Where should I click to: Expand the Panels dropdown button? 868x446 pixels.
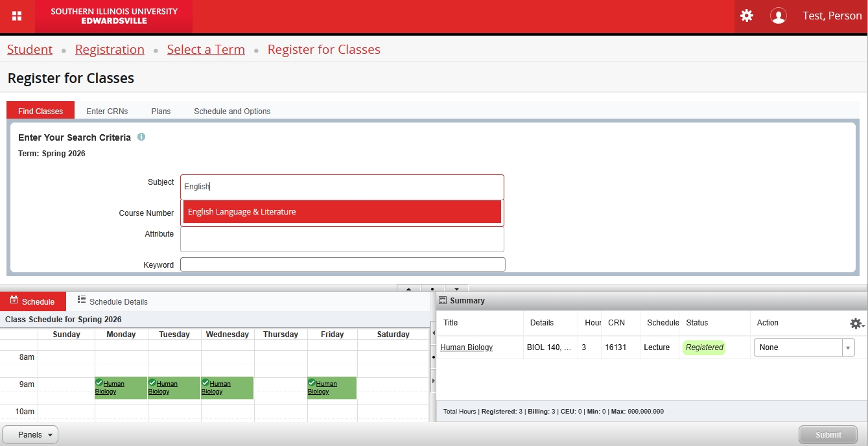(x=30, y=435)
